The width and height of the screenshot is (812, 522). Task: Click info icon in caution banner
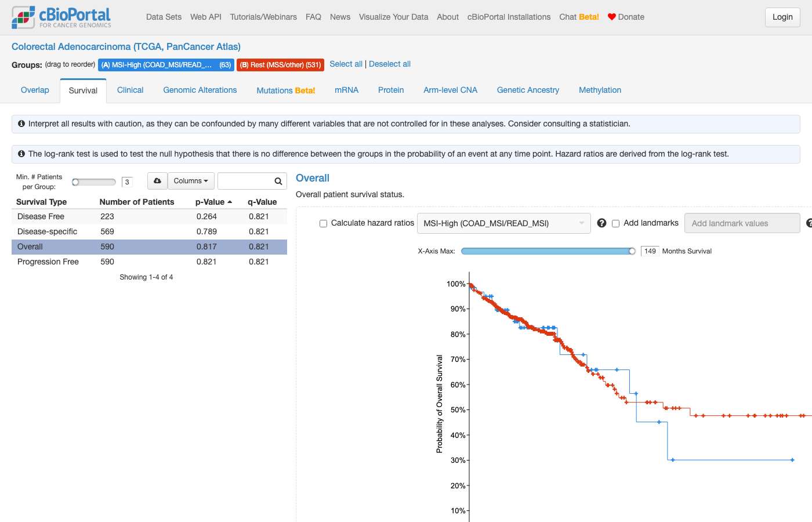pyautogui.click(x=21, y=124)
